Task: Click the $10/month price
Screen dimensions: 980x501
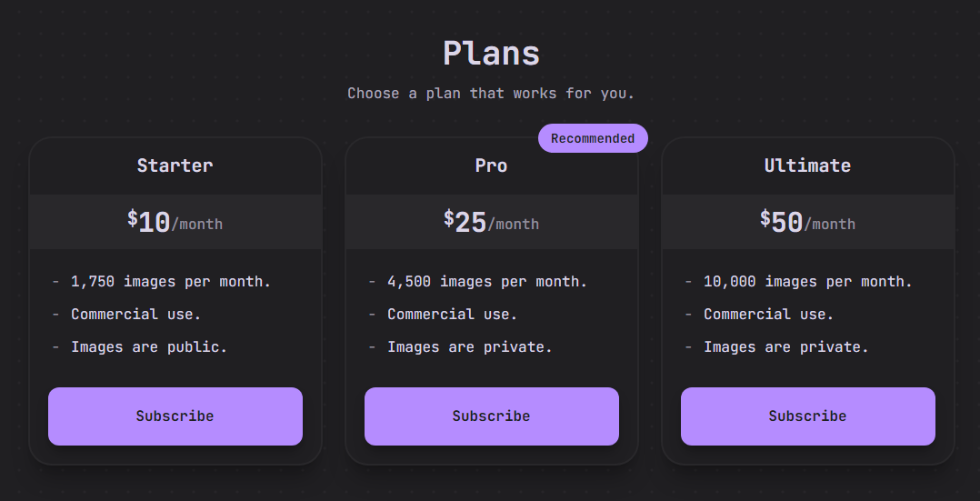Action: (175, 222)
